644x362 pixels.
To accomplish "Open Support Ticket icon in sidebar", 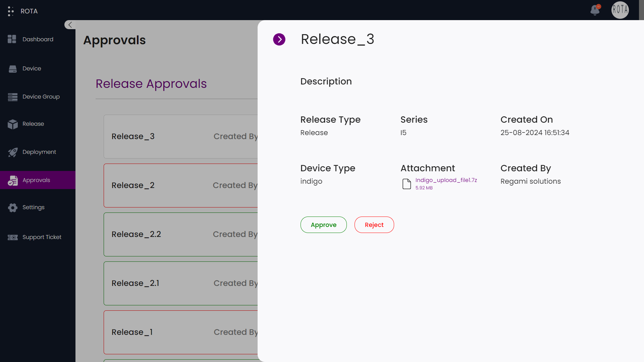I will point(13,237).
